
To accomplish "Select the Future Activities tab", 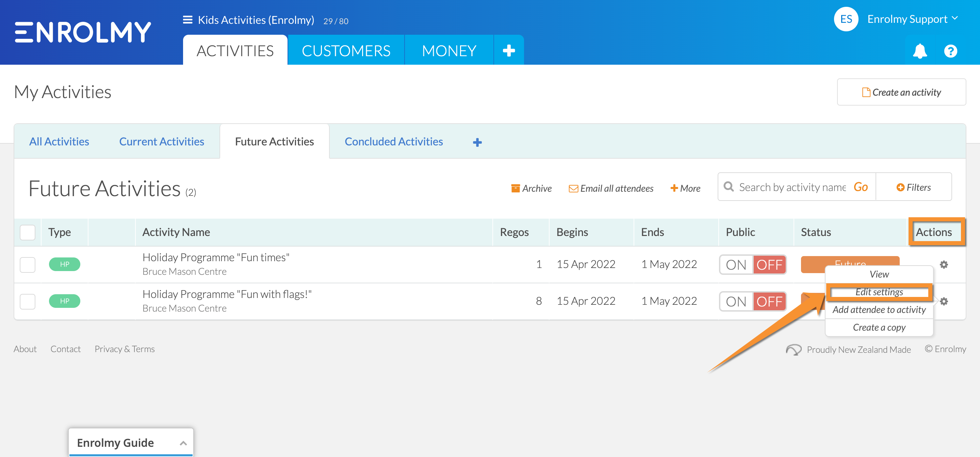I will (274, 141).
